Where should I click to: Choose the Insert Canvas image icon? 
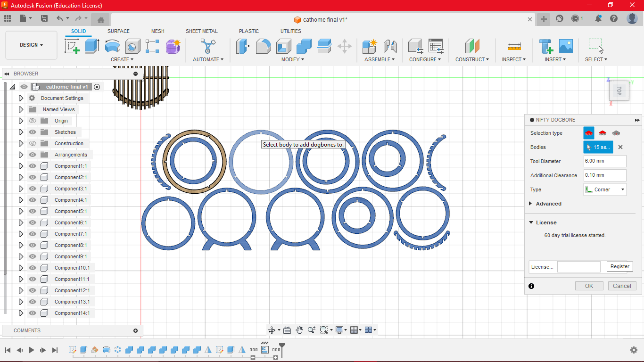[566, 46]
